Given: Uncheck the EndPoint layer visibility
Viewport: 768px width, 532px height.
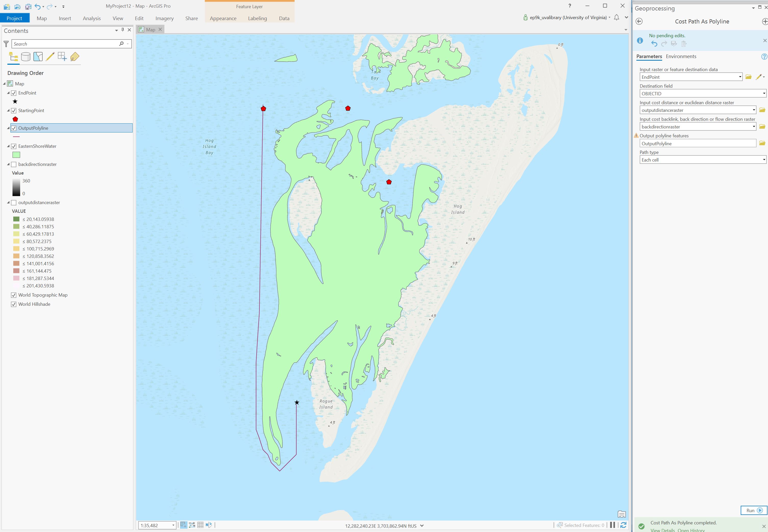Looking at the screenshot, I should [x=14, y=93].
